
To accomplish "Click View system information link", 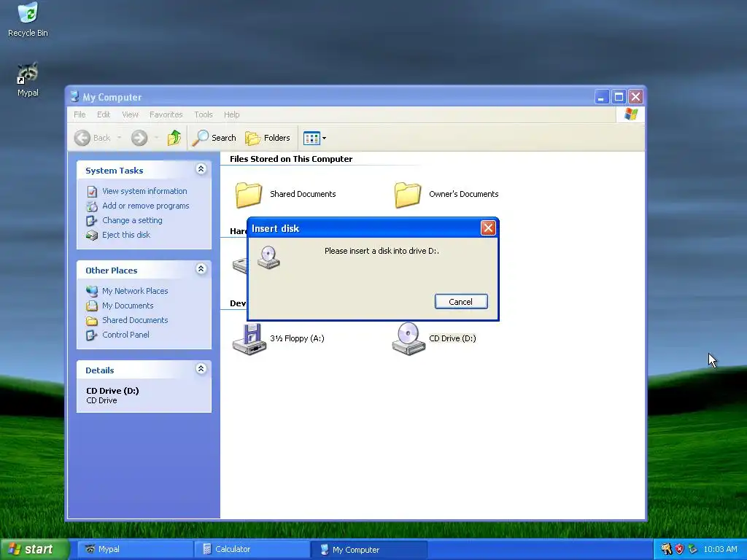I will (x=144, y=191).
